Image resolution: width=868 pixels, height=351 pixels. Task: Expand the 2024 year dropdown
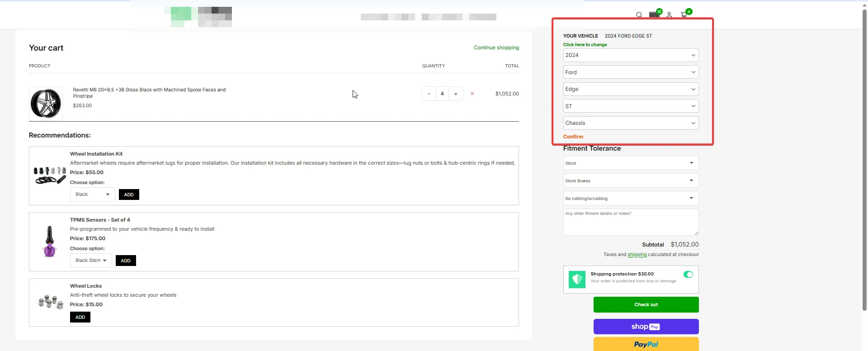(x=631, y=55)
